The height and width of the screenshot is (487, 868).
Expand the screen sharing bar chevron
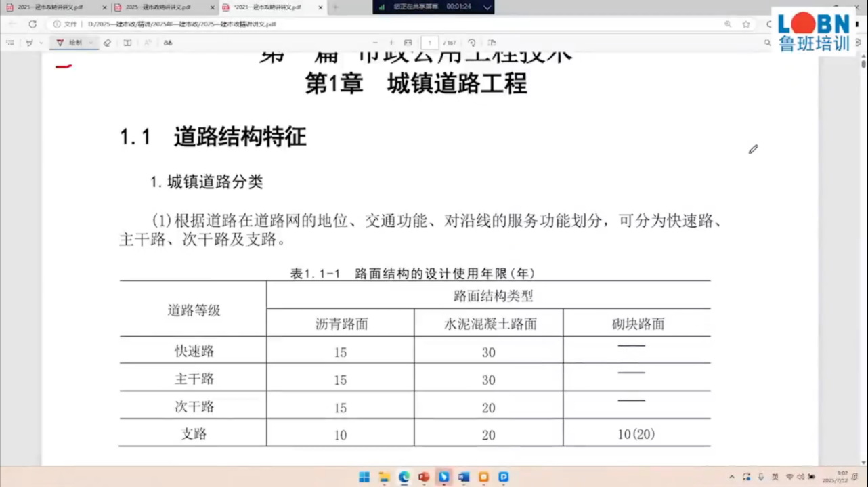point(487,7)
